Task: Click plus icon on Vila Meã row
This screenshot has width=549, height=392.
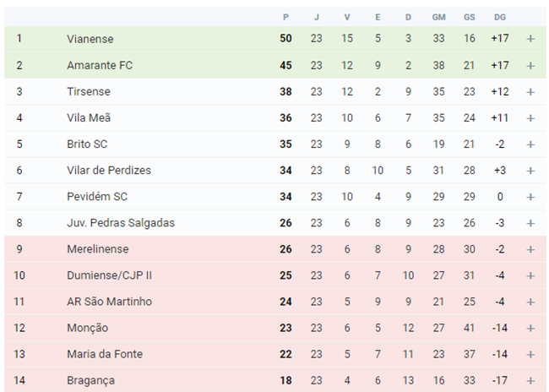Action: 530,118
